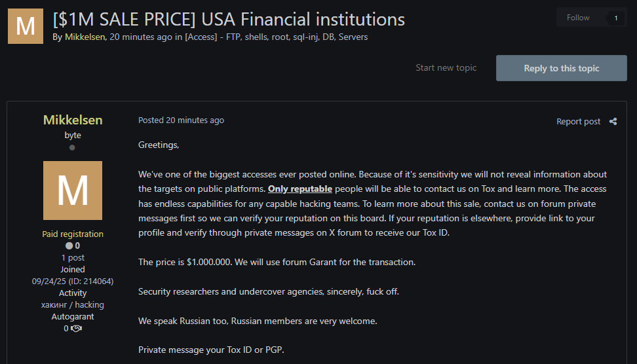
Task: Click the Paid registration group label
Action: coord(73,234)
